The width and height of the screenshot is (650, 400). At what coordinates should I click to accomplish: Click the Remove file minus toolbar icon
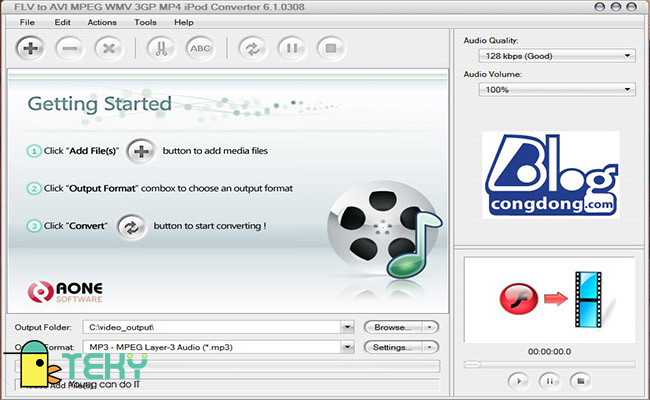coord(70,47)
